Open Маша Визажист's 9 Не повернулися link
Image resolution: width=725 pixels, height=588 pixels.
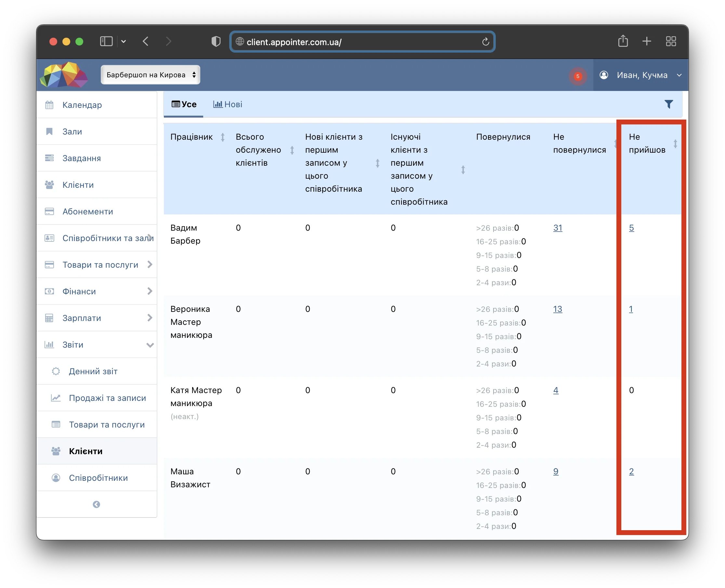[556, 472]
